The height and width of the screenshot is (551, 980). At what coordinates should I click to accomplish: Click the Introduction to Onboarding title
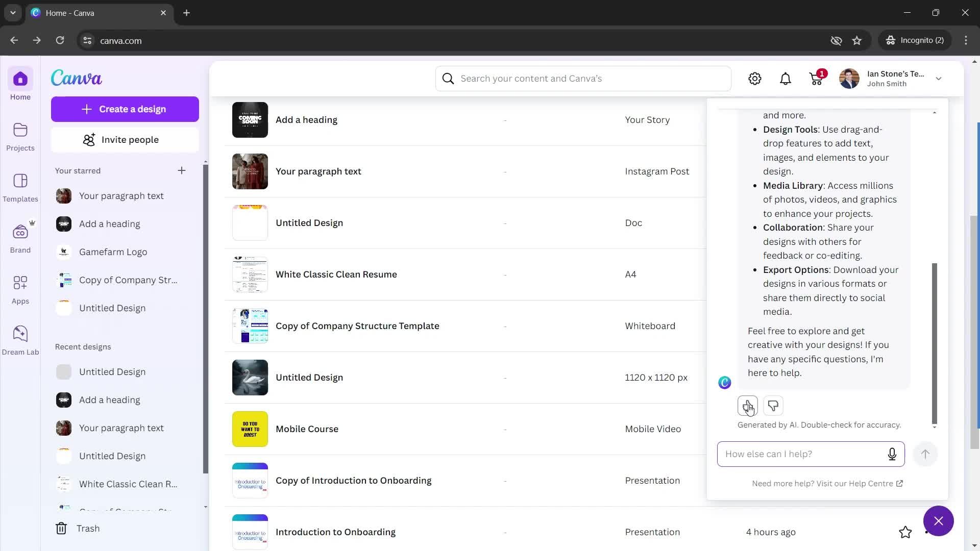[x=335, y=532]
